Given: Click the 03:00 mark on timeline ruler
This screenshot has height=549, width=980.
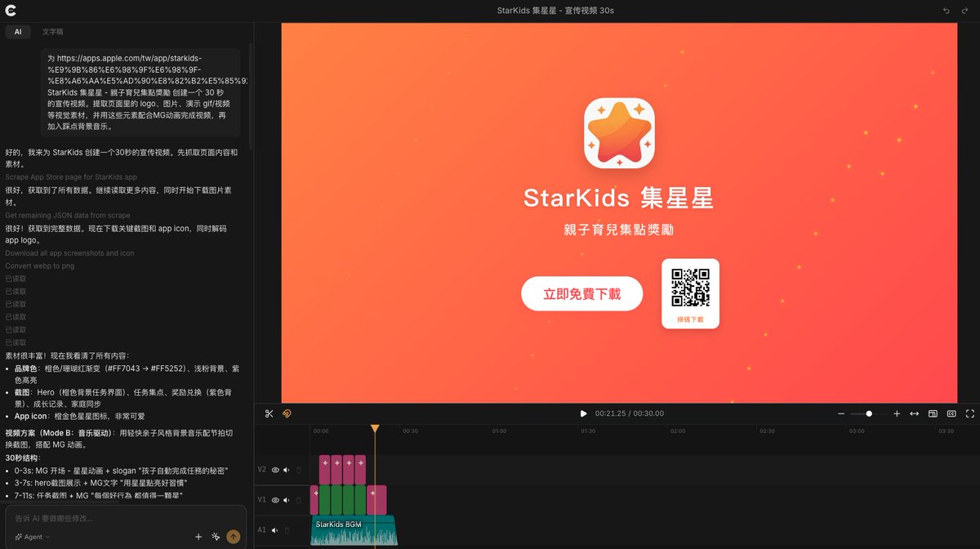Looking at the screenshot, I should [x=857, y=431].
